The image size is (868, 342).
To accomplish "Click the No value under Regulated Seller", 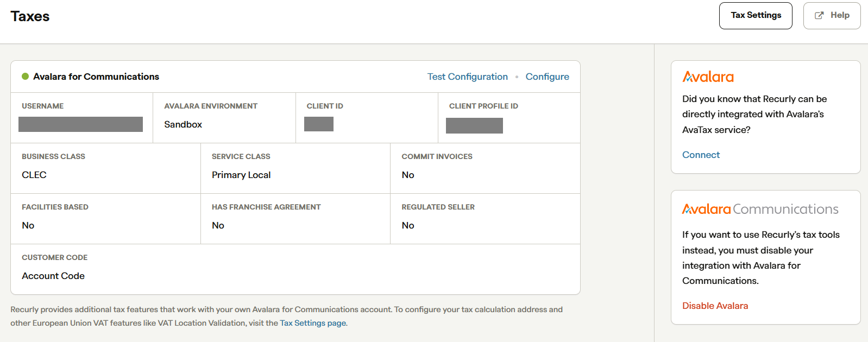I will coord(408,225).
